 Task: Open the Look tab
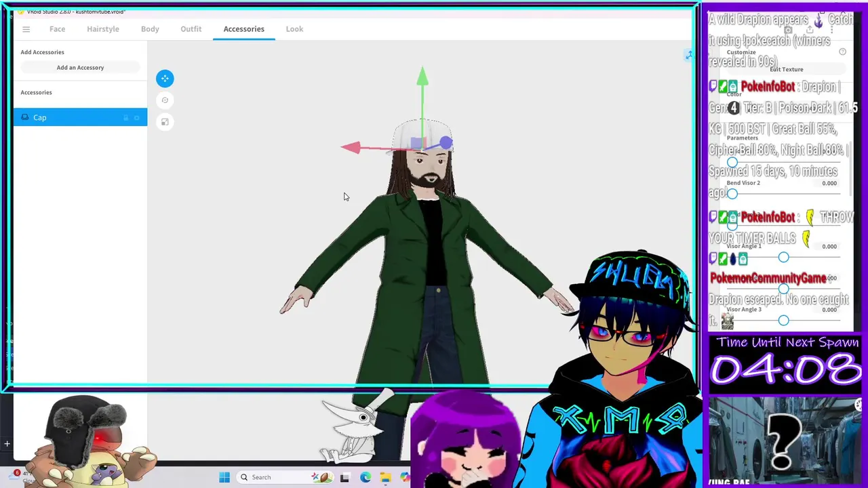click(x=294, y=29)
